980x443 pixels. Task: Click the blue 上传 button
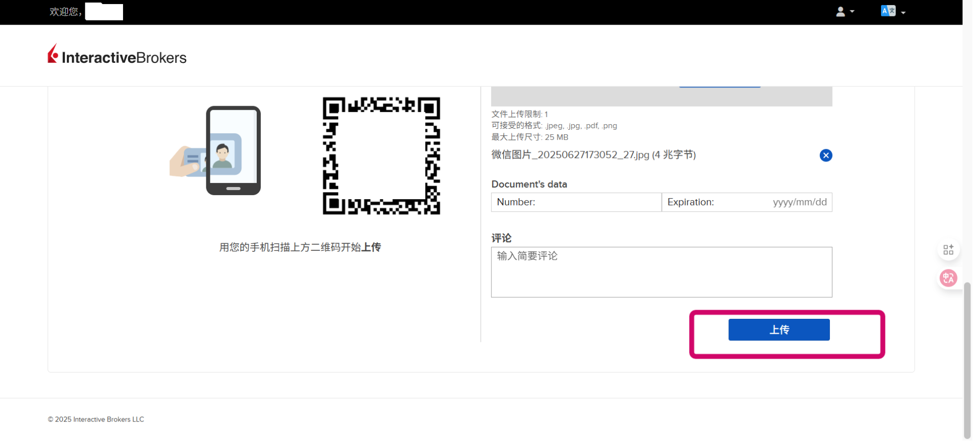coord(779,330)
